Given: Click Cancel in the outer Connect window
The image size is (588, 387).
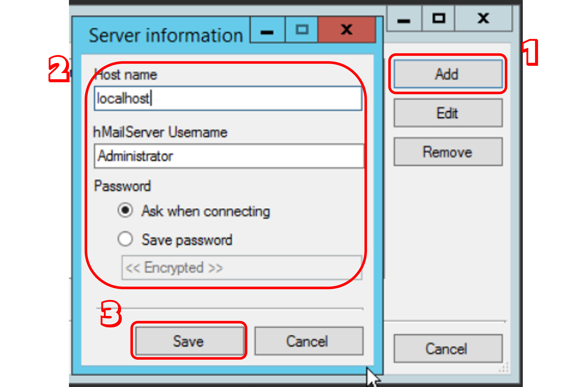Looking at the screenshot, I should pos(448,348).
